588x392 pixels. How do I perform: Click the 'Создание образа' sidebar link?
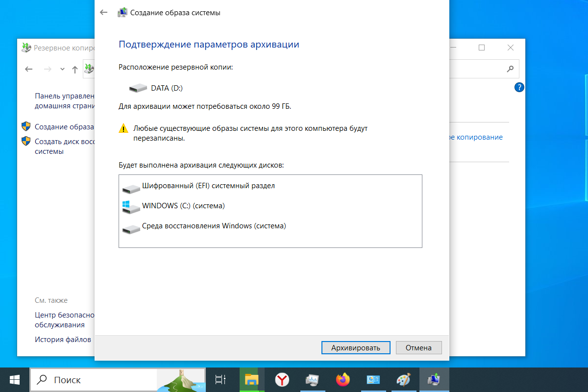tap(64, 126)
